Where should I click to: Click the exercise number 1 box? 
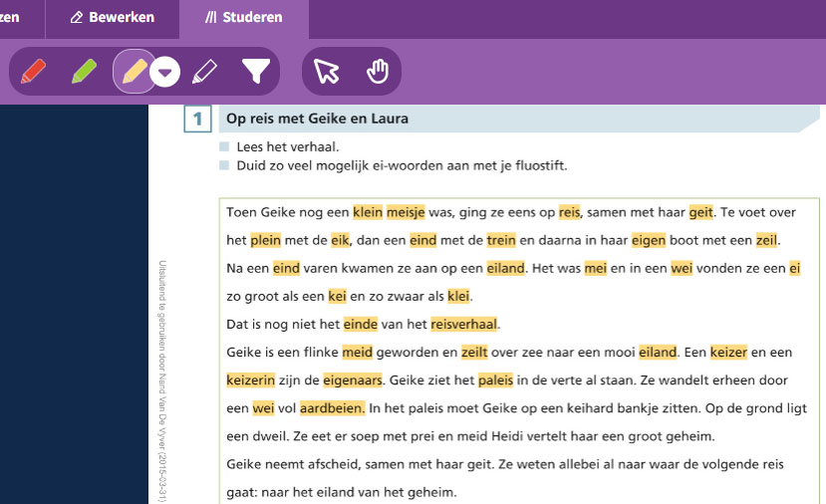(197, 120)
